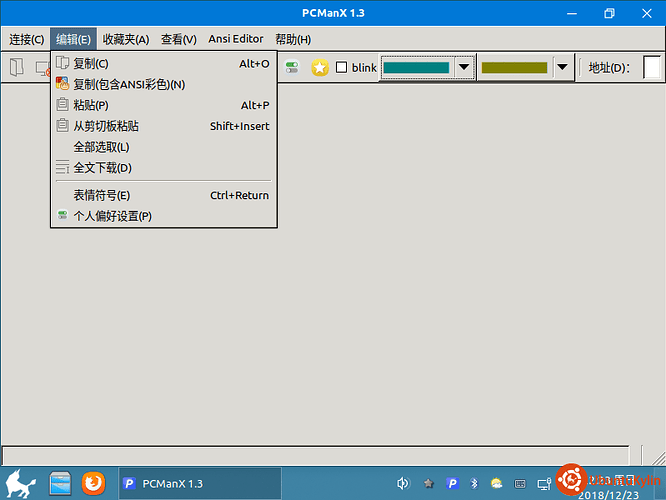Viewport: 666px width, 500px height.
Task: Click the switch icon beside 个人偏好设置(P)
Action: (62, 215)
